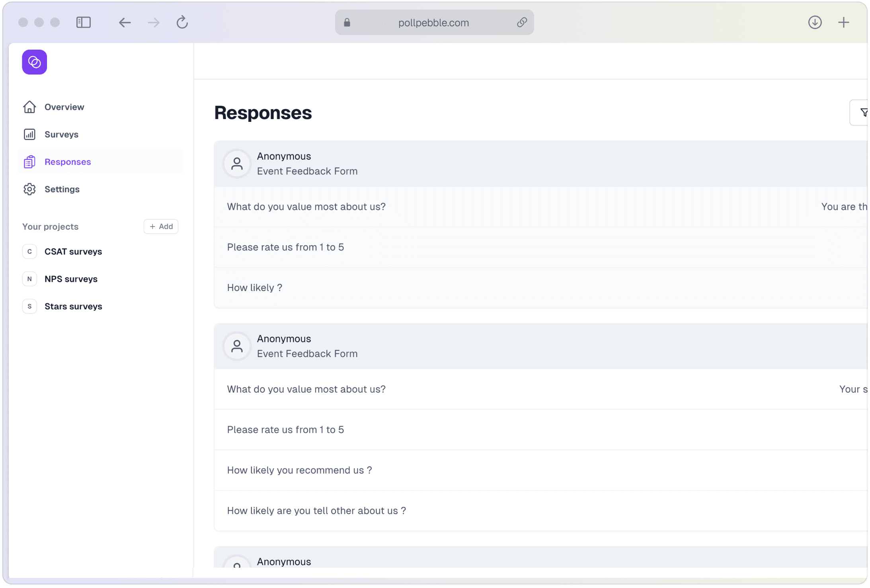The height and width of the screenshot is (588, 870).
Task: Click the browser downloads icon
Action: coord(815,22)
